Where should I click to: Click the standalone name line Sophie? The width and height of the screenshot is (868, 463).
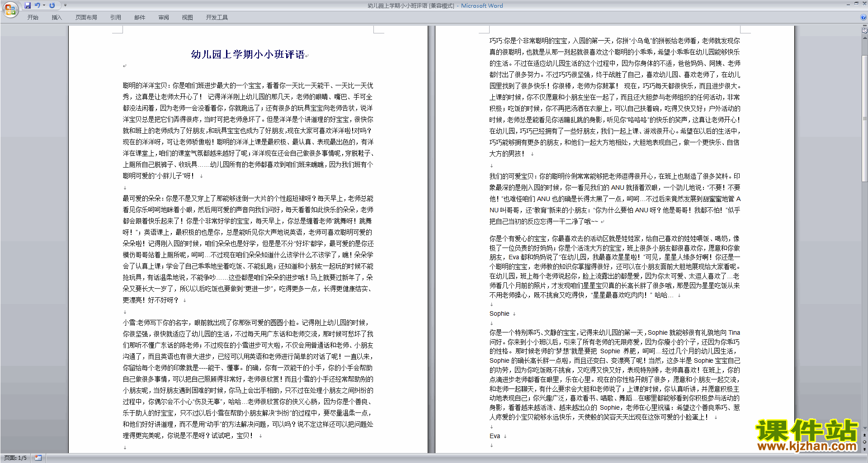tap(499, 313)
